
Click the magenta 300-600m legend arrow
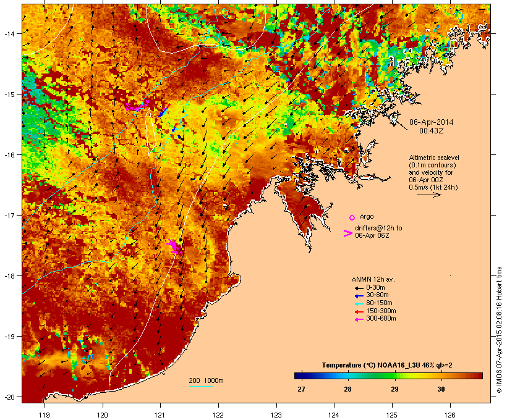pos(359,319)
